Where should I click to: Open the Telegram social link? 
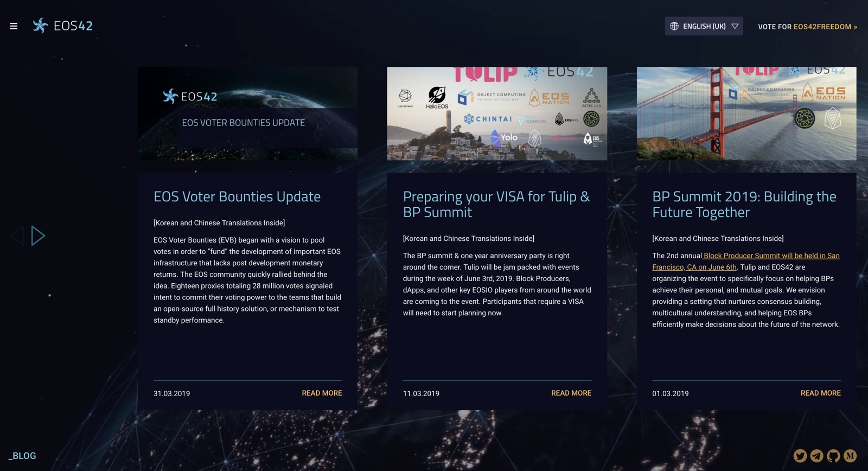click(x=816, y=456)
